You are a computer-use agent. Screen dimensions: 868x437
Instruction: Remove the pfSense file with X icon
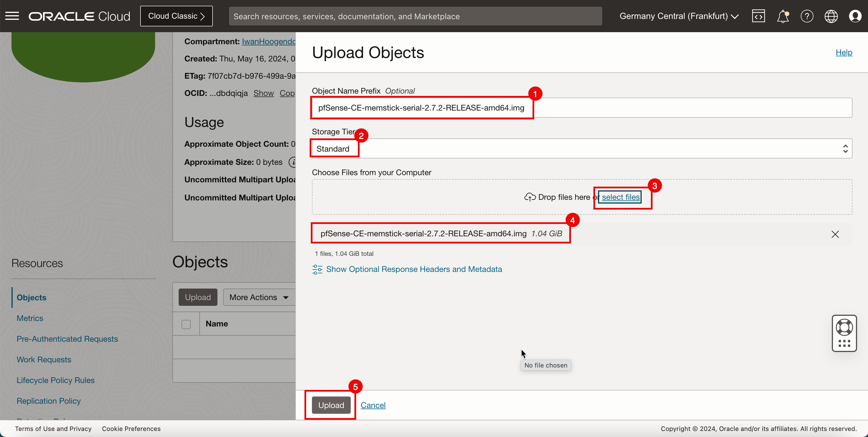[835, 234]
